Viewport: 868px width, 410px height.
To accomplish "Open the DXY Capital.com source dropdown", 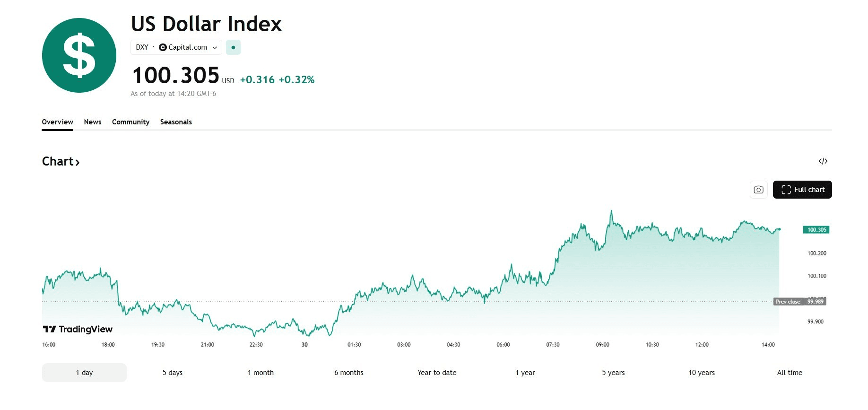I will [x=176, y=47].
